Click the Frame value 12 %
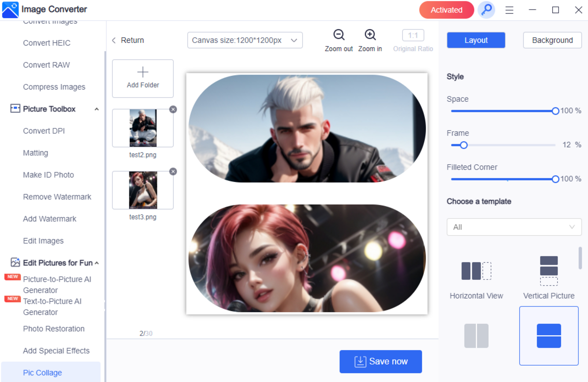The image size is (588, 382). point(572,145)
